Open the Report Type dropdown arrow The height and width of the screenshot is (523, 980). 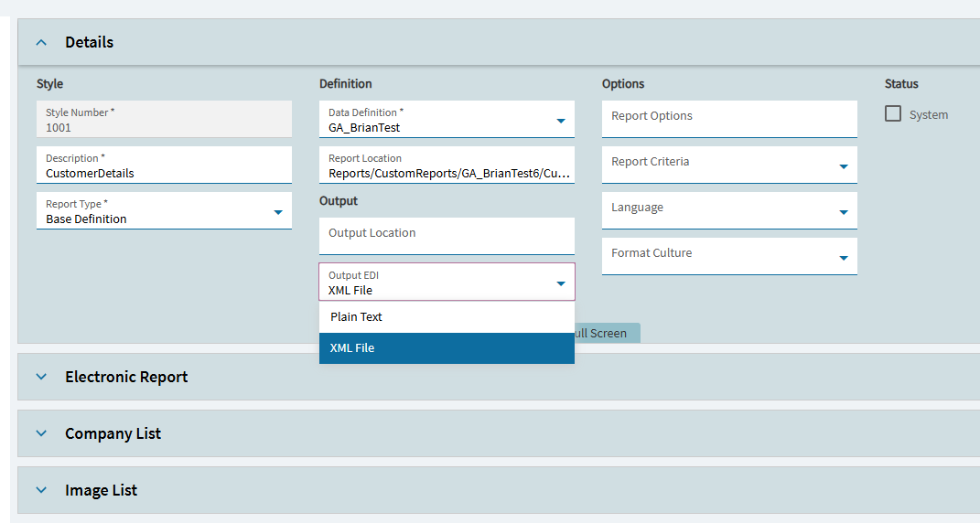click(278, 212)
